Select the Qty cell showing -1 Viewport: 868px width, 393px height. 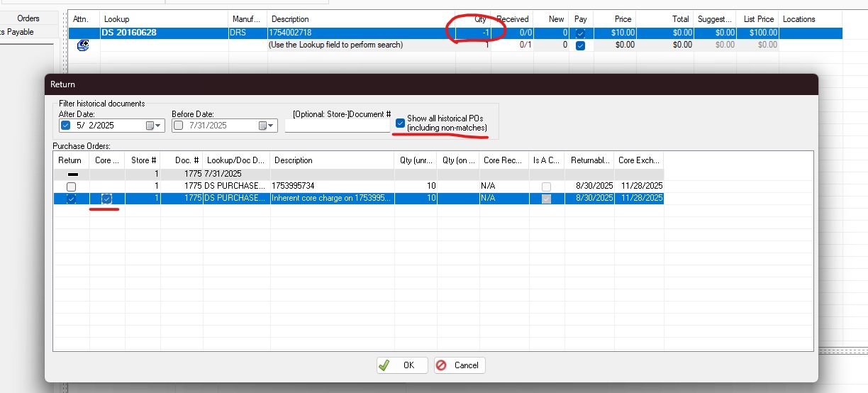point(474,33)
